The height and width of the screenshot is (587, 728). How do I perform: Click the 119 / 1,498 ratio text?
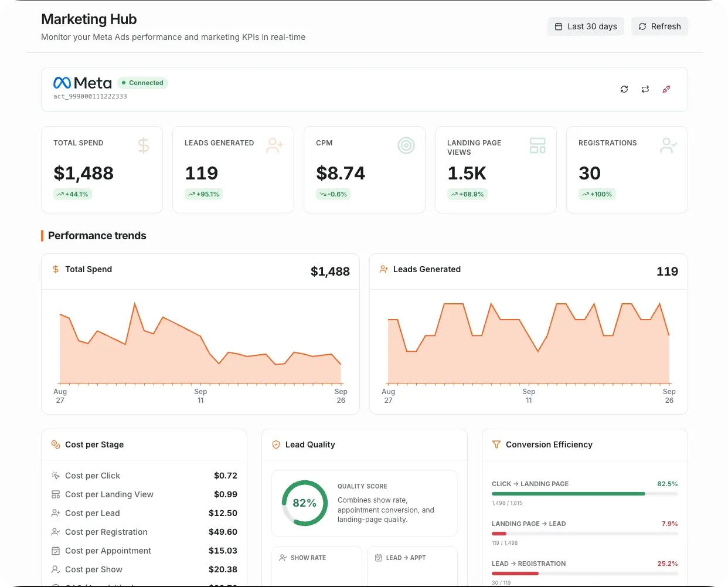505,543
